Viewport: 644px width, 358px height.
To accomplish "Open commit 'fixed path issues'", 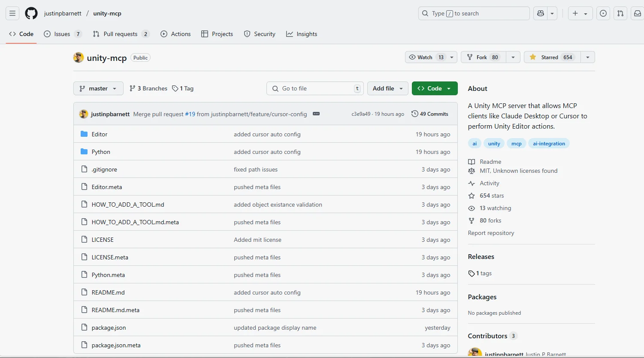I will coord(256,169).
